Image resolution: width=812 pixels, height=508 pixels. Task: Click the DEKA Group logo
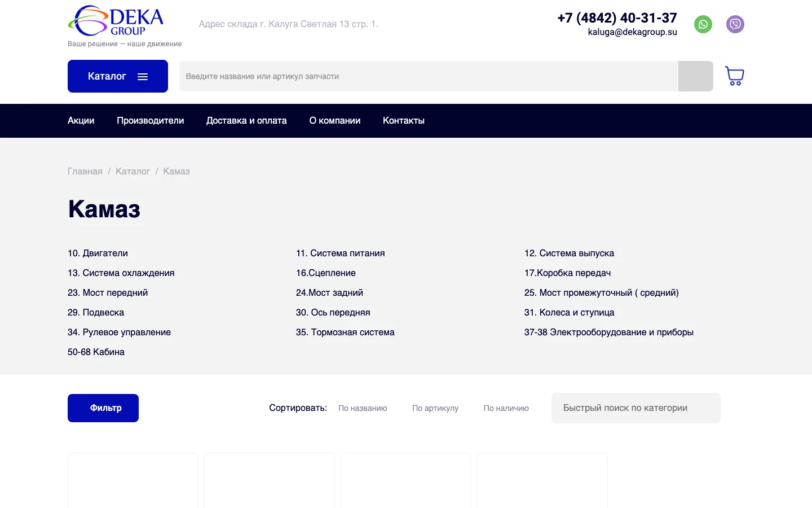116,21
